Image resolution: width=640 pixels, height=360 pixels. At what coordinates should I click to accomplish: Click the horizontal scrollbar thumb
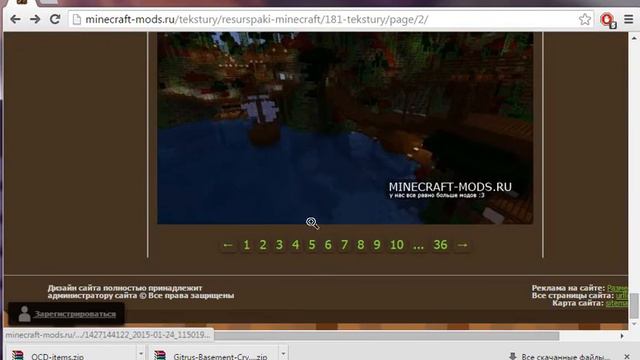click(387, 336)
